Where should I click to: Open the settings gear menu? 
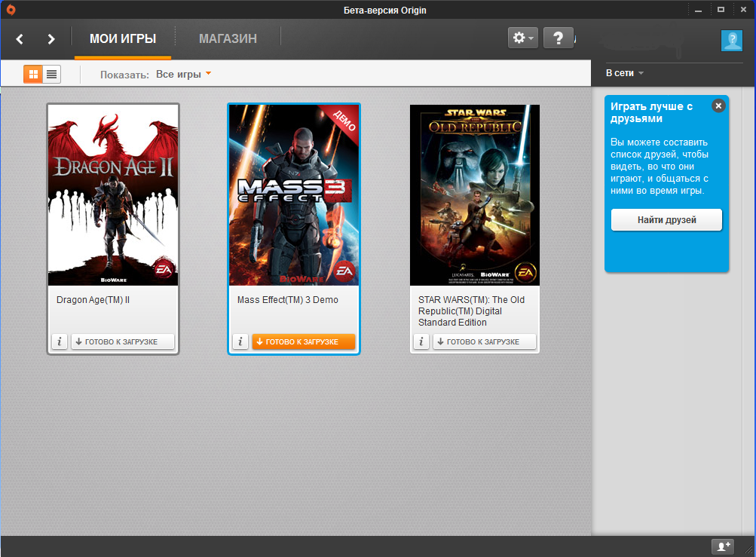tap(523, 38)
